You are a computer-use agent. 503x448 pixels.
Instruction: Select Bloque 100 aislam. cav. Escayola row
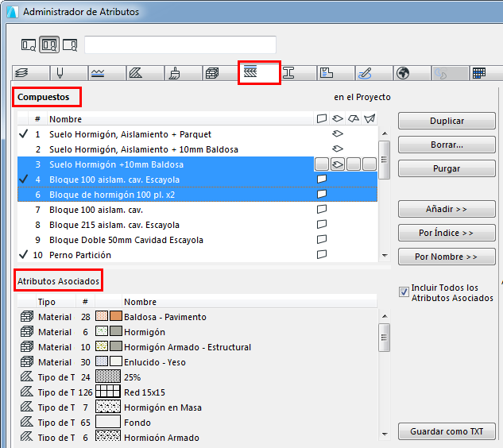pyautogui.click(x=197, y=180)
